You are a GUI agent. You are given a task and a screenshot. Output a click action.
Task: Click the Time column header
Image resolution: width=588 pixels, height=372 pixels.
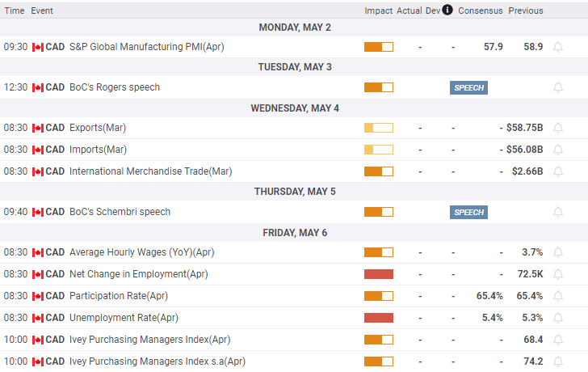(14, 11)
